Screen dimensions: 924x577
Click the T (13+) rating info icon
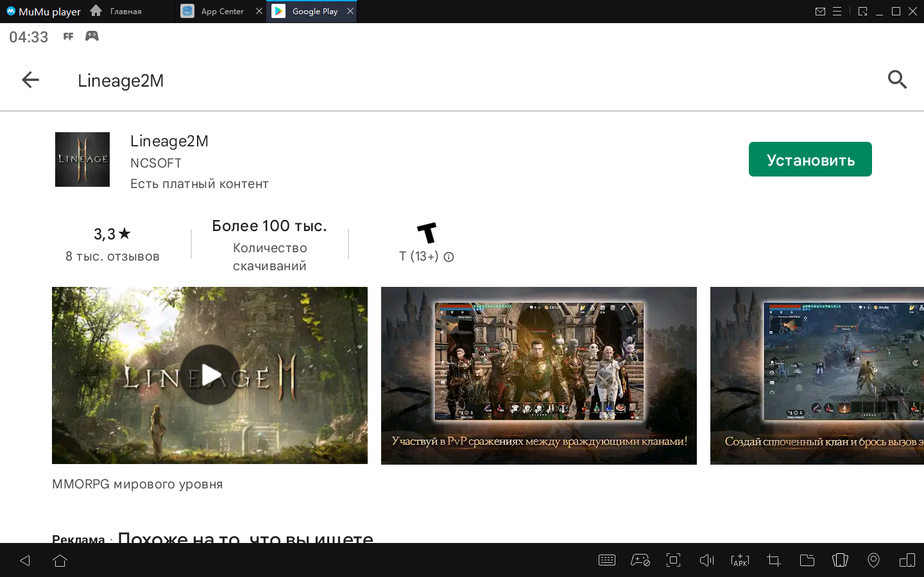449,257
